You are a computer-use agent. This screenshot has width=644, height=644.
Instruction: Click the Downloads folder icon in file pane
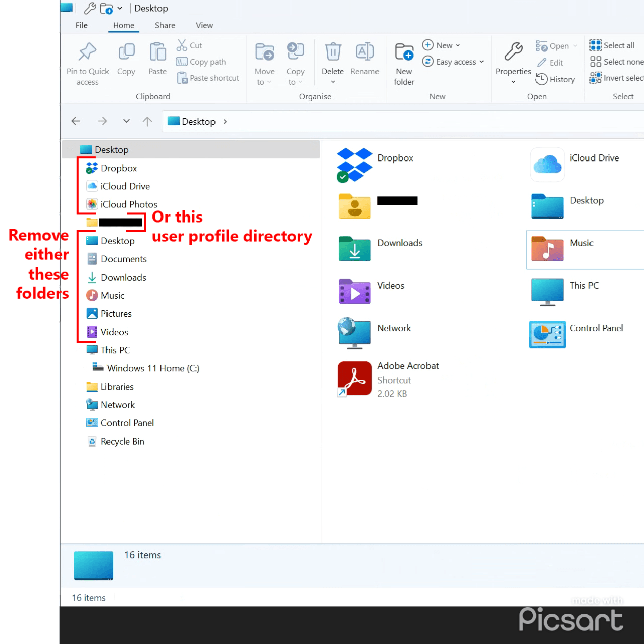tap(355, 249)
